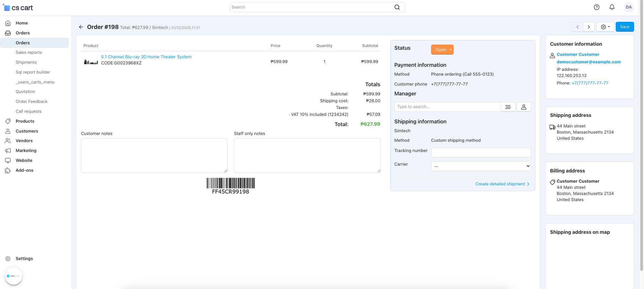Viewport: 644px width, 289px height.
Task: Click the manager list picker icon
Action: (508, 107)
